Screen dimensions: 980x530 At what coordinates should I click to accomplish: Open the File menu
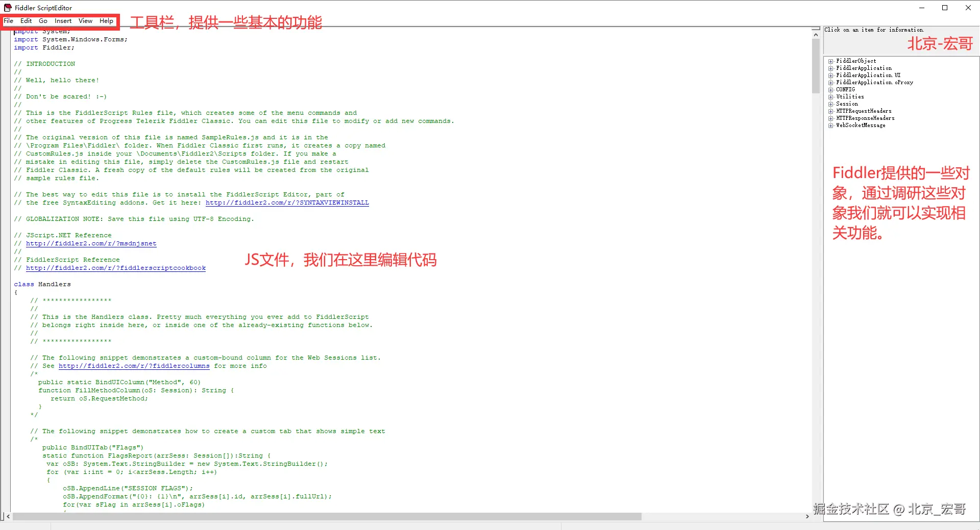coord(9,21)
